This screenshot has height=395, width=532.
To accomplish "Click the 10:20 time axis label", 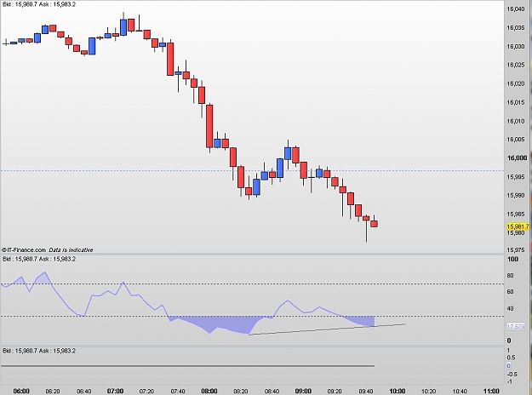I will (428, 392).
